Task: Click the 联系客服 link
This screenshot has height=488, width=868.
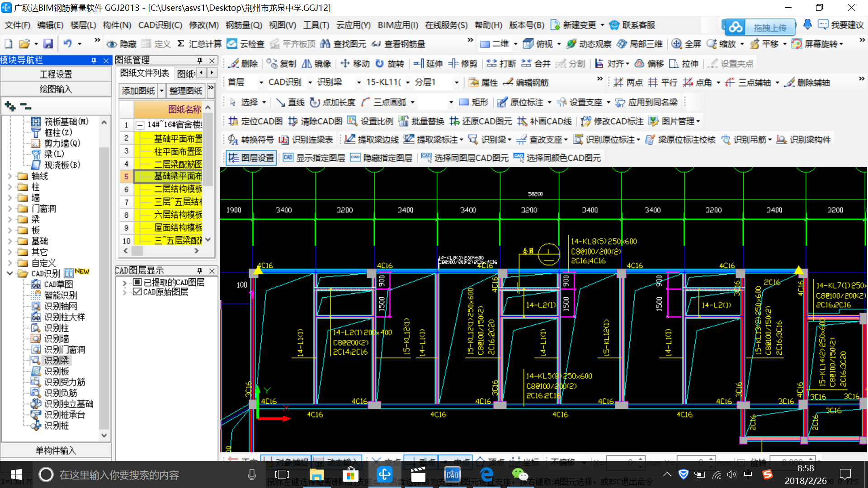Action: pyautogui.click(x=632, y=25)
